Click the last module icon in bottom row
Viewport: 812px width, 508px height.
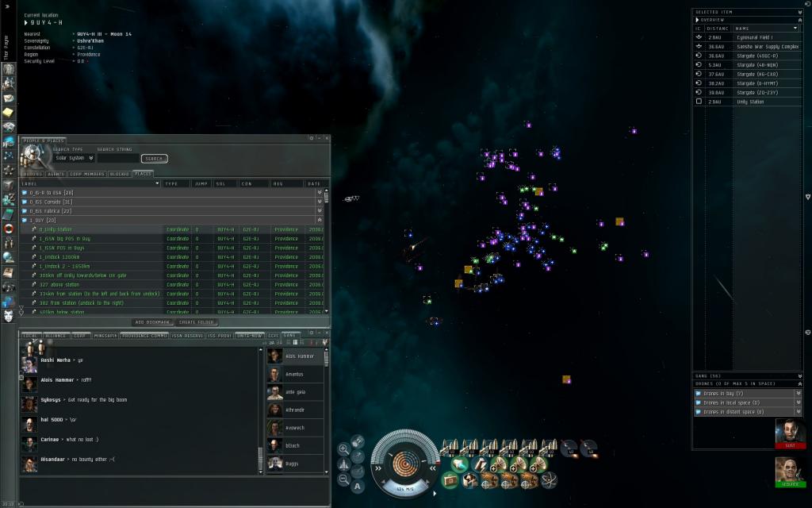549,480
